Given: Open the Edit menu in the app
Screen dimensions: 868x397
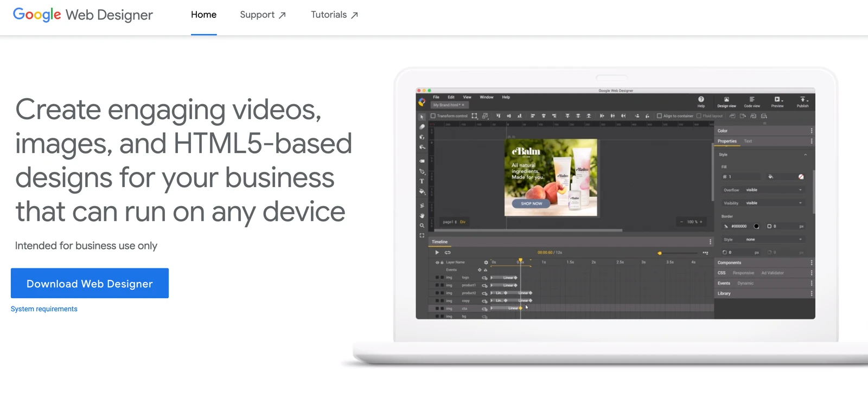Looking at the screenshot, I should (x=451, y=97).
